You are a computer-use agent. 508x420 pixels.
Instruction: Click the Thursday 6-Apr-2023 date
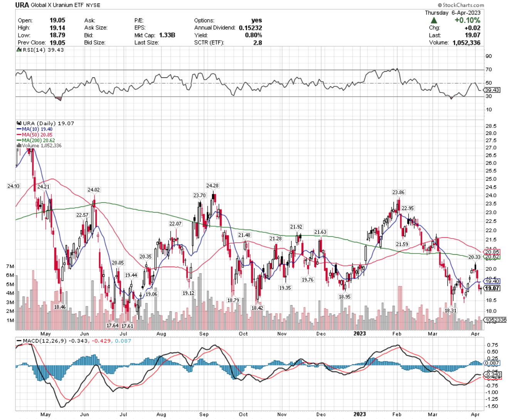pos(452,13)
